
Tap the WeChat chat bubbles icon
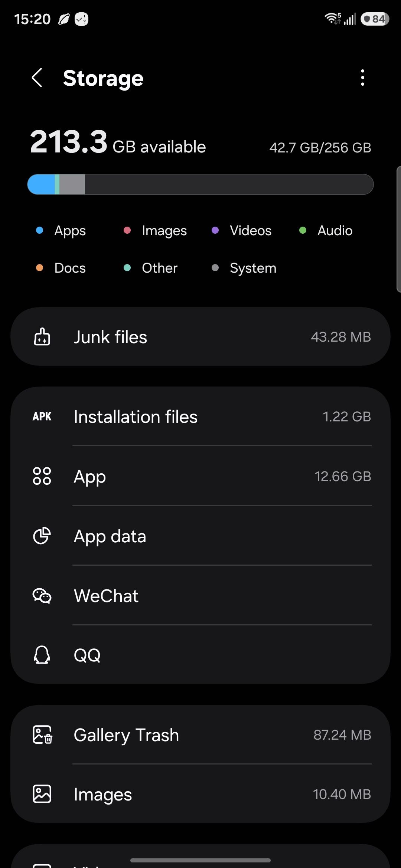click(x=42, y=596)
